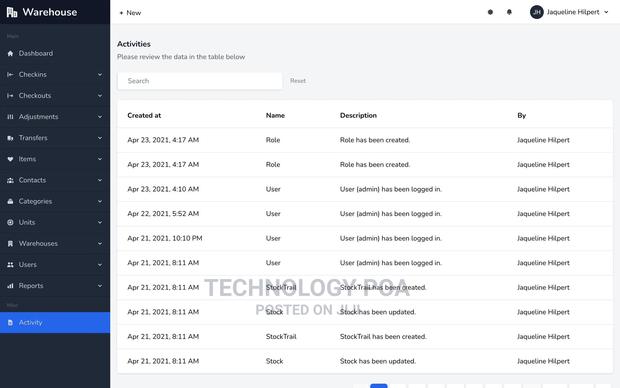Image resolution: width=620 pixels, height=388 pixels.
Task: Click the round dot icon beside the bell
Action: 490,12
